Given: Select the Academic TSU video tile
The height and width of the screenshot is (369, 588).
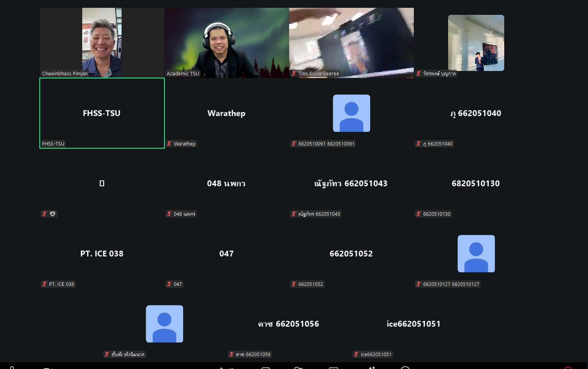Looking at the screenshot, I should [x=227, y=43].
